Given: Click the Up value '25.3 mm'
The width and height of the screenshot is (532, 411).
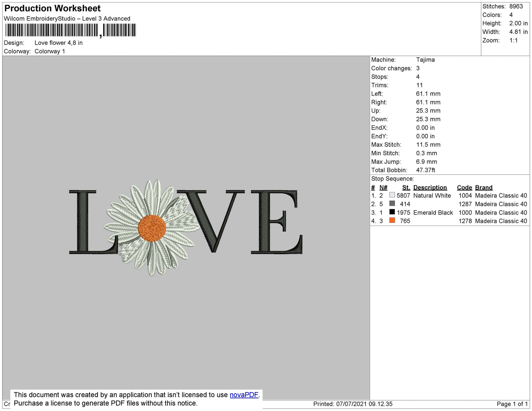Looking at the screenshot, I should click(x=428, y=111).
